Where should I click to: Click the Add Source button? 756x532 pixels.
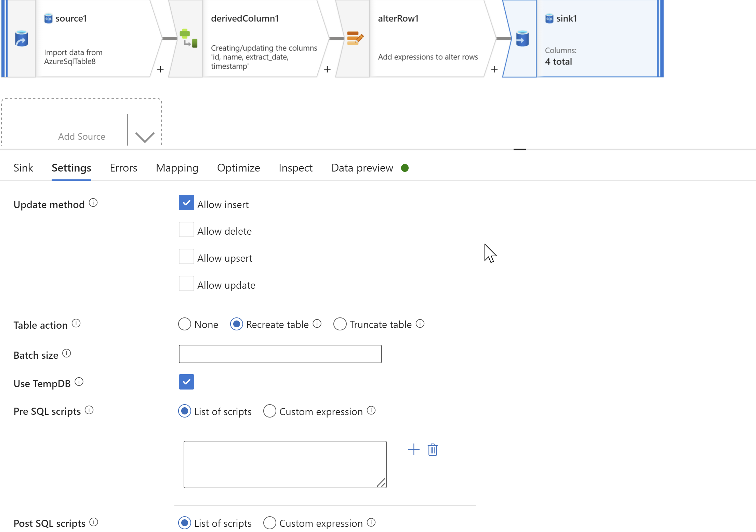81,136
